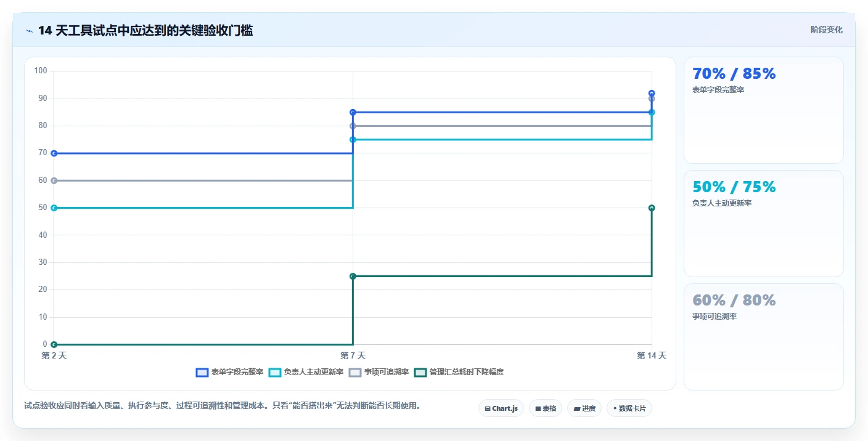868x441 pixels.
Task: Click the 表单字段完整率 card caption
Action: (x=718, y=90)
